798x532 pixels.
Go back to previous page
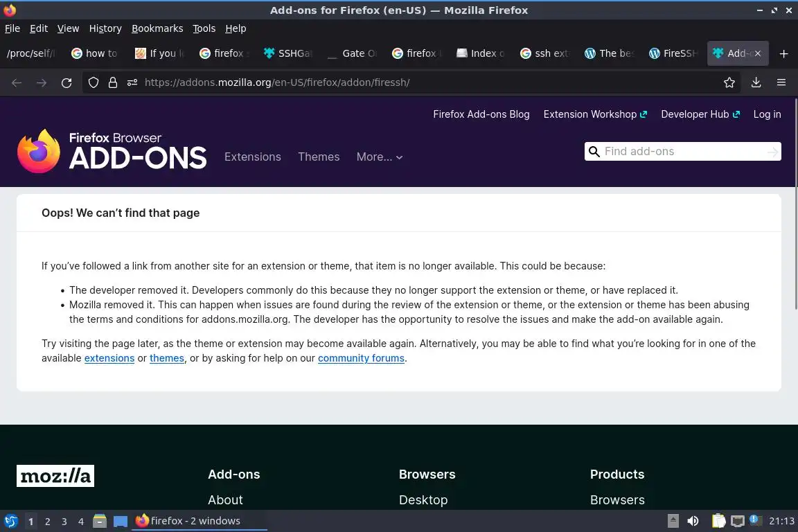tap(17, 82)
